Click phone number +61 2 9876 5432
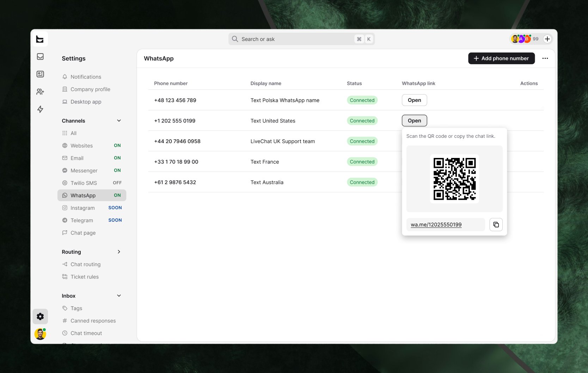The width and height of the screenshot is (588, 373). [175, 182]
